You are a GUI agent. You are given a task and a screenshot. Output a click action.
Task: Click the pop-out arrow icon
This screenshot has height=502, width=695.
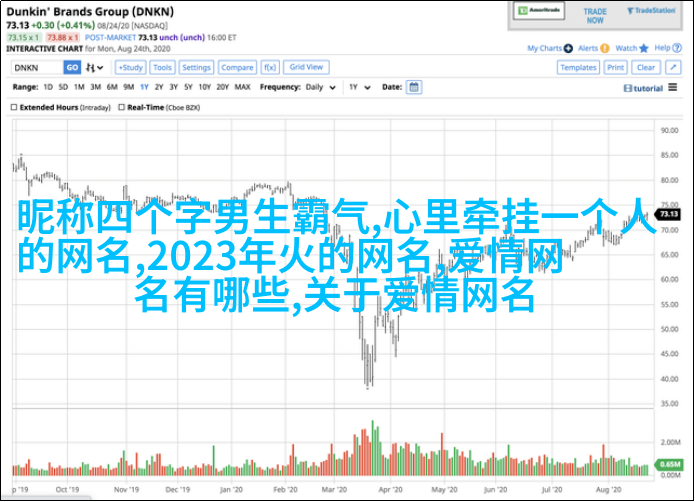click(x=673, y=68)
